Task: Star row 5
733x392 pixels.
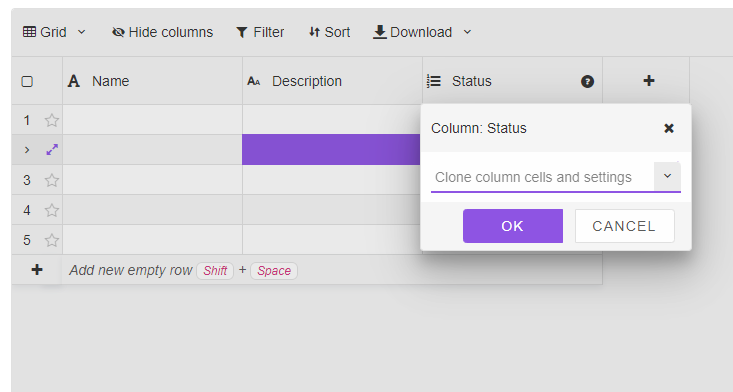Action: coord(51,240)
